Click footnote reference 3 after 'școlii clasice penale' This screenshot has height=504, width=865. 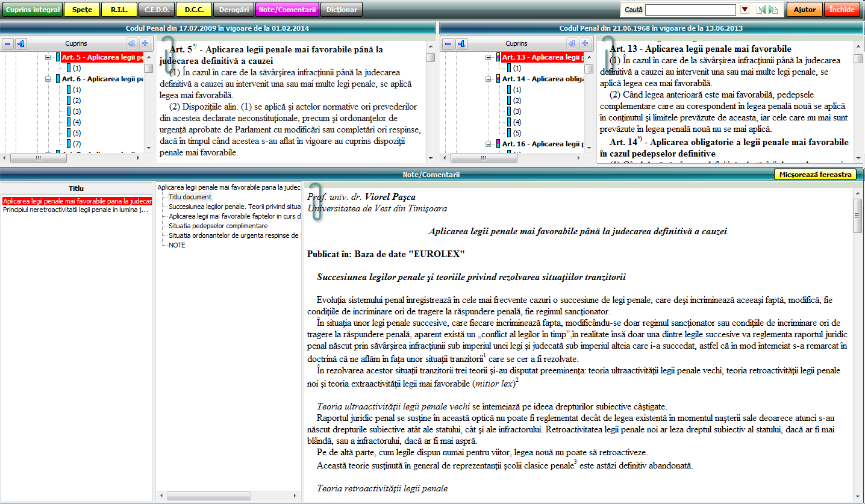pyautogui.click(x=575, y=462)
